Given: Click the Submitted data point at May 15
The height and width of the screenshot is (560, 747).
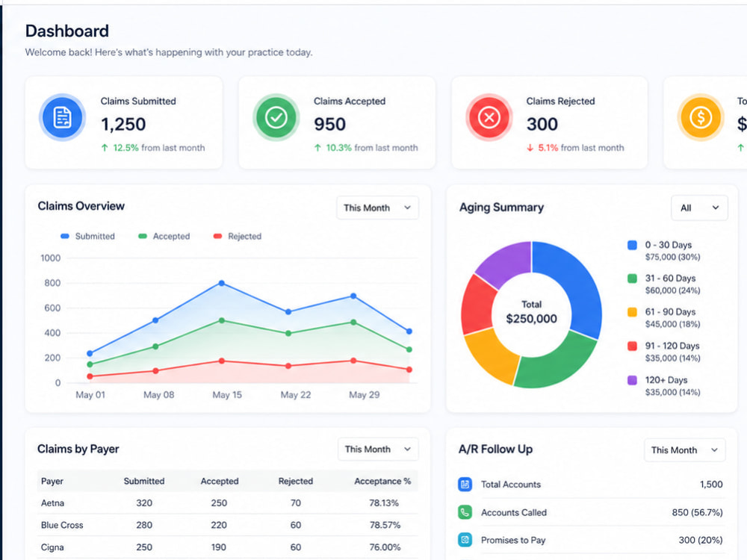Looking at the screenshot, I should 222,283.
